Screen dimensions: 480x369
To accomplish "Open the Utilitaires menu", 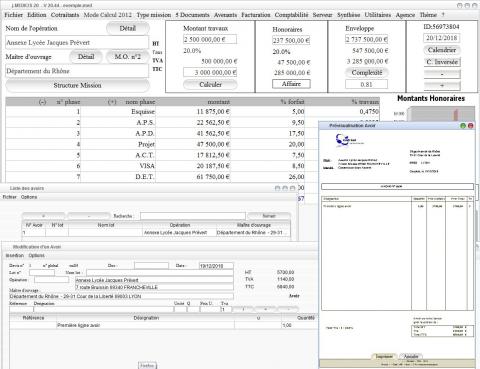I will pyautogui.click(x=378, y=15).
